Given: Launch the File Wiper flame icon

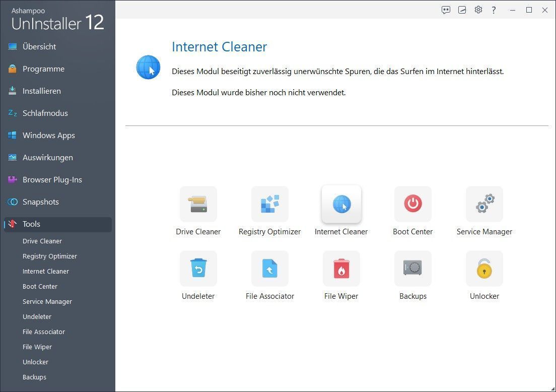Looking at the screenshot, I should coord(341,269).
